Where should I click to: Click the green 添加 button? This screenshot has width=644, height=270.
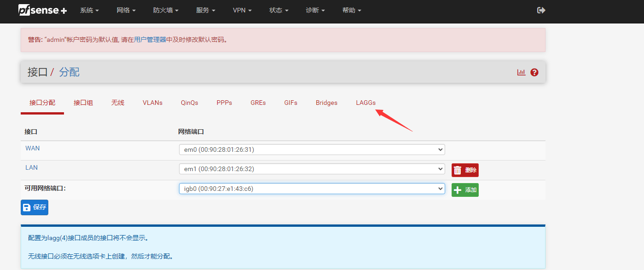tap(465, 190)
